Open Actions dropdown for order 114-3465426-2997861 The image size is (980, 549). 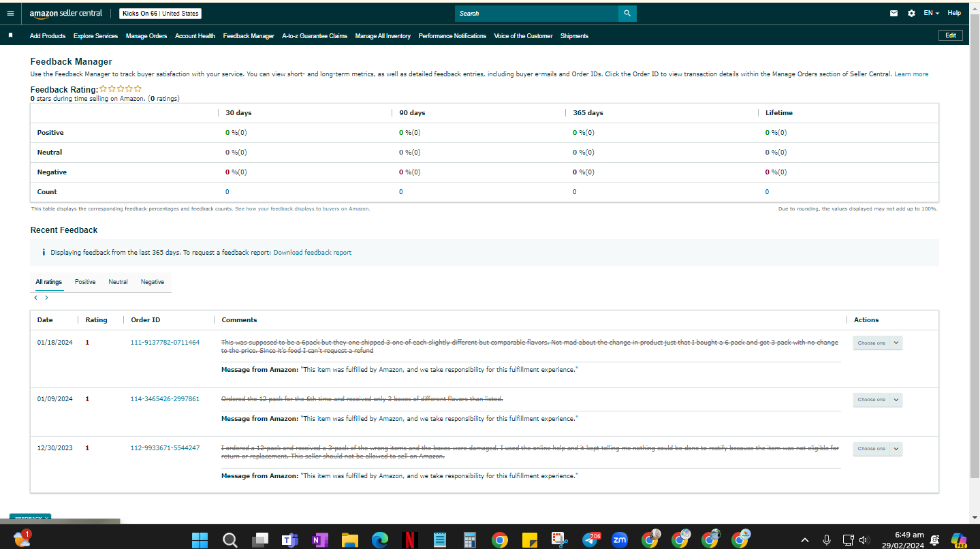pyautogui.click(x=877, y=400)
